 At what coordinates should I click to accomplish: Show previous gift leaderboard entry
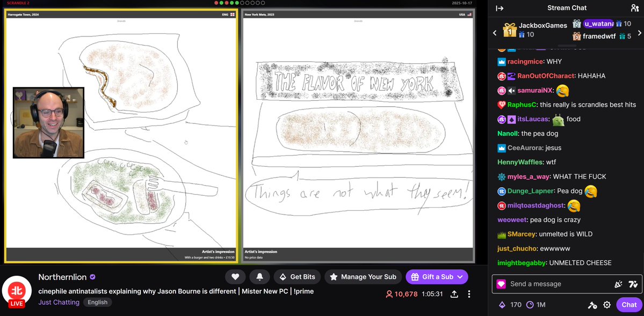click(495, 33)
